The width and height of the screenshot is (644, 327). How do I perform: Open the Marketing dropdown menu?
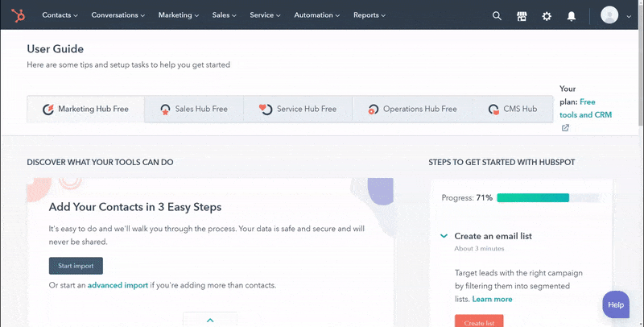tap(179, 15)
